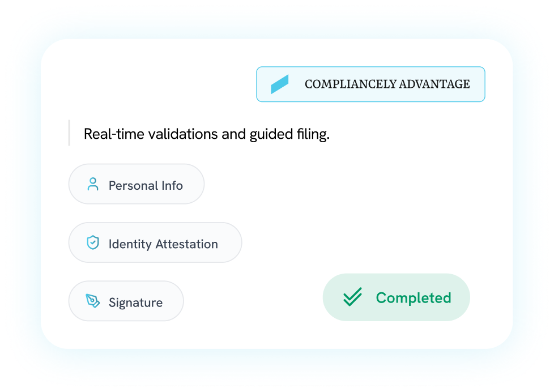Click the word 'Identity' in the second pill

point(130,244)
